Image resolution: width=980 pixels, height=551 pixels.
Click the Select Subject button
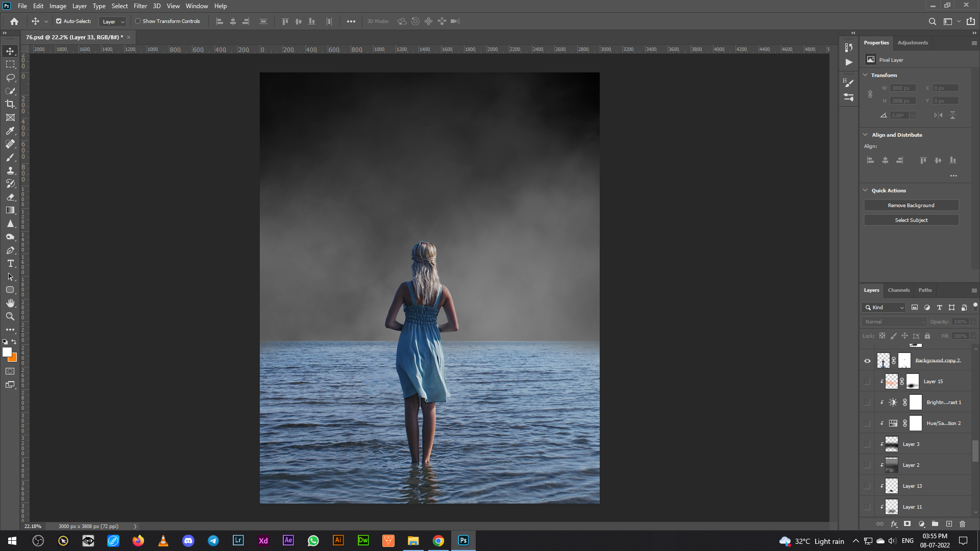tap(911, 220)
